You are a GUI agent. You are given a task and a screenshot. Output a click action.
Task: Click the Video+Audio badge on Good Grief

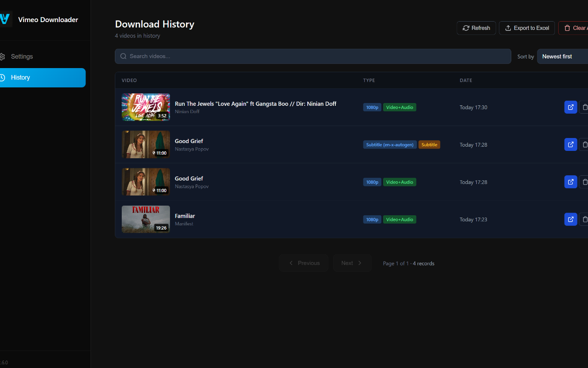400,182
